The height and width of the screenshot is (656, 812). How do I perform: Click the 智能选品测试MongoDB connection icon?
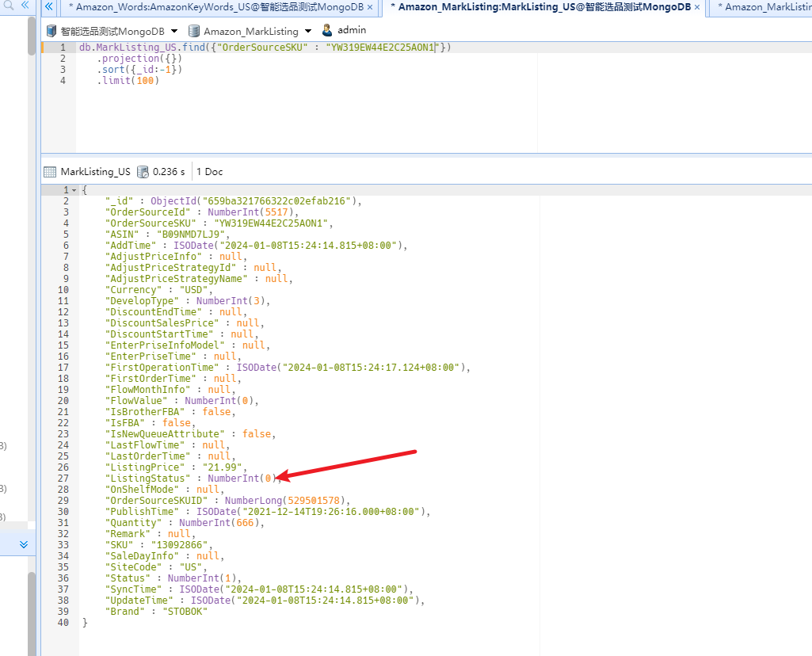point(51,31)
